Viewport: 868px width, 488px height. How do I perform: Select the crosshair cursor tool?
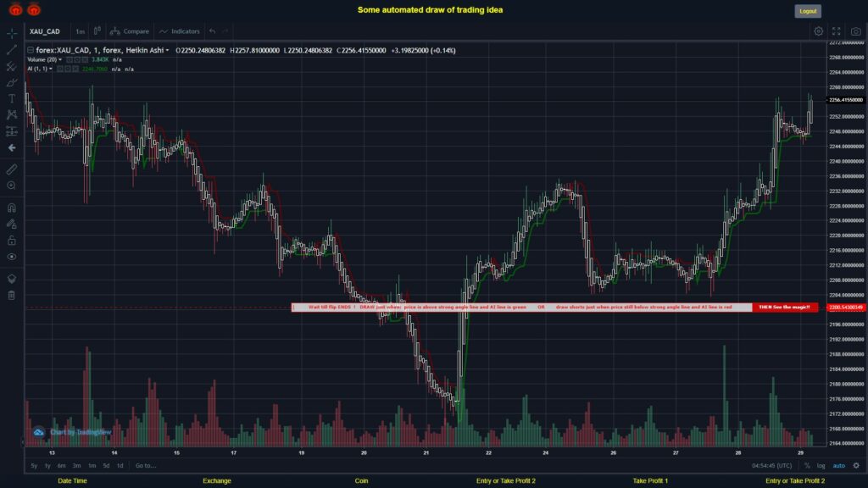(x=12, y=34)
